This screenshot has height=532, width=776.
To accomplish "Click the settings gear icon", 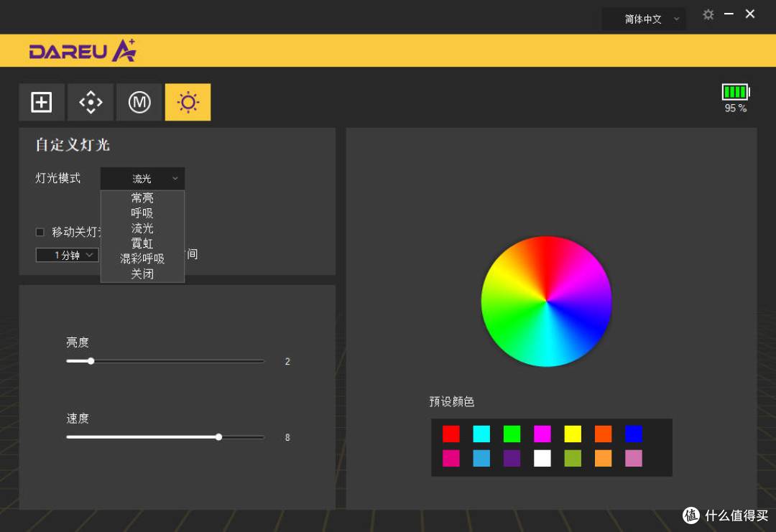I will (x=708, y=15).
